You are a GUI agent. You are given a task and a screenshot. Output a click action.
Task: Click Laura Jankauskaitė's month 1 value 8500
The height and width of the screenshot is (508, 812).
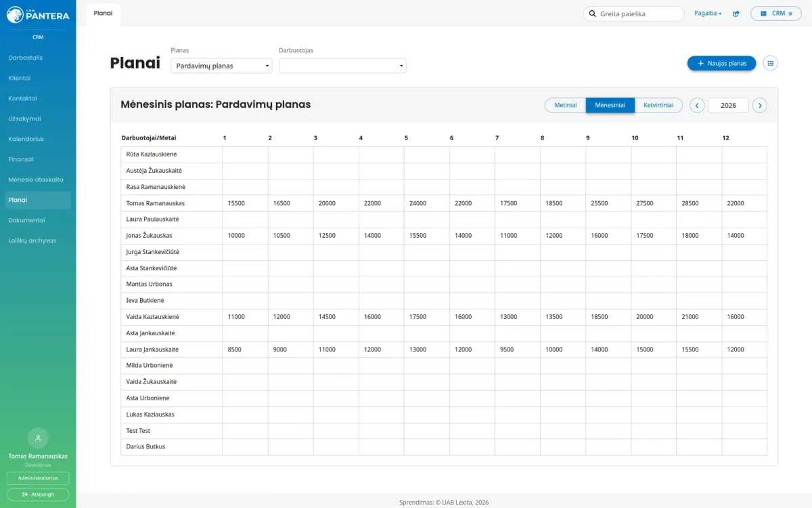click(x=235, y=350)
